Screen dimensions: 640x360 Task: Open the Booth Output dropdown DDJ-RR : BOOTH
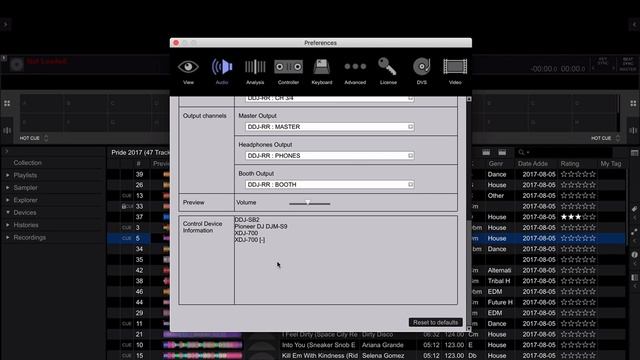tap(330, 185)
